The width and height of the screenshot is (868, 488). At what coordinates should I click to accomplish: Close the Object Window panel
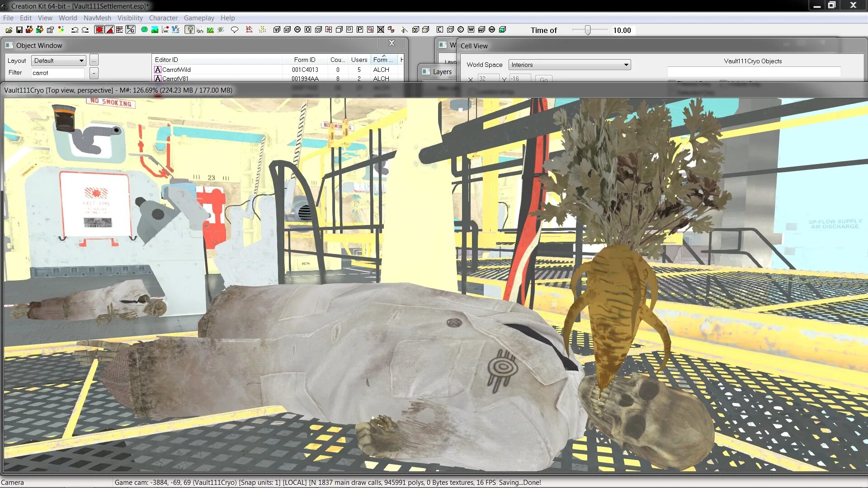pyautogui.click(x=392, y=43)
